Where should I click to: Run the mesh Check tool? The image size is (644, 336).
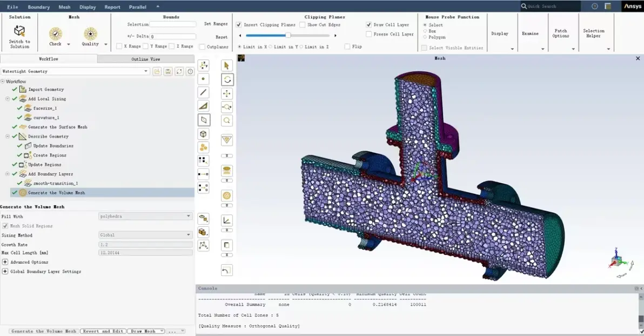(x=56, y=33)
